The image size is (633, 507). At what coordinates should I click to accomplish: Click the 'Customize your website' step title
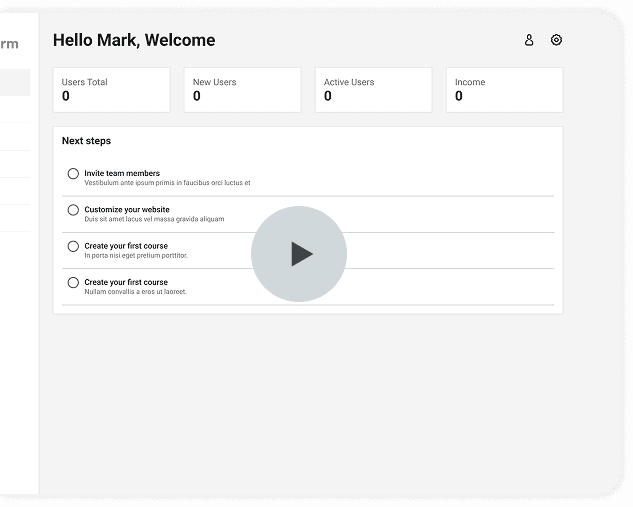[127, 210]
